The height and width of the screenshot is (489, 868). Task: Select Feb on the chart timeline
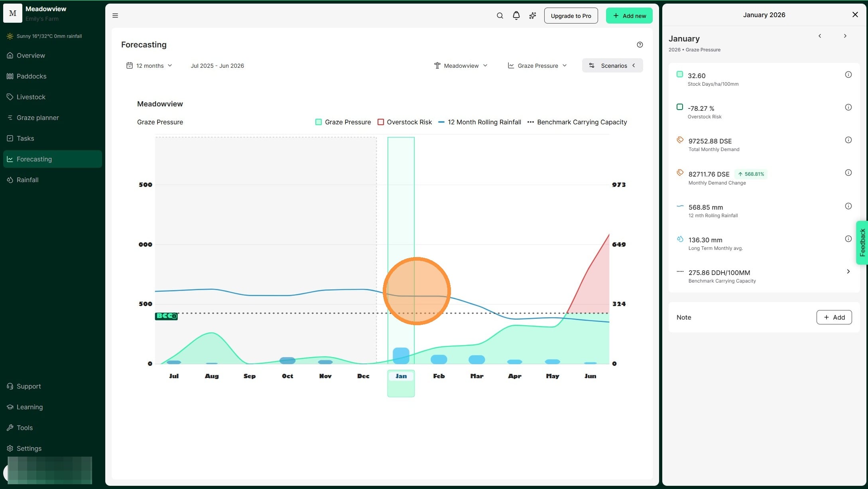[x=439, y=376]
